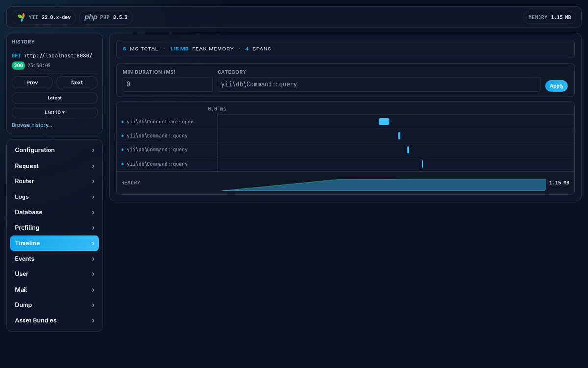The width and height of the screenshot is (588, 368).
Task: Click the Memory 1.15 MB badge
Action: (x=549, y=17)
